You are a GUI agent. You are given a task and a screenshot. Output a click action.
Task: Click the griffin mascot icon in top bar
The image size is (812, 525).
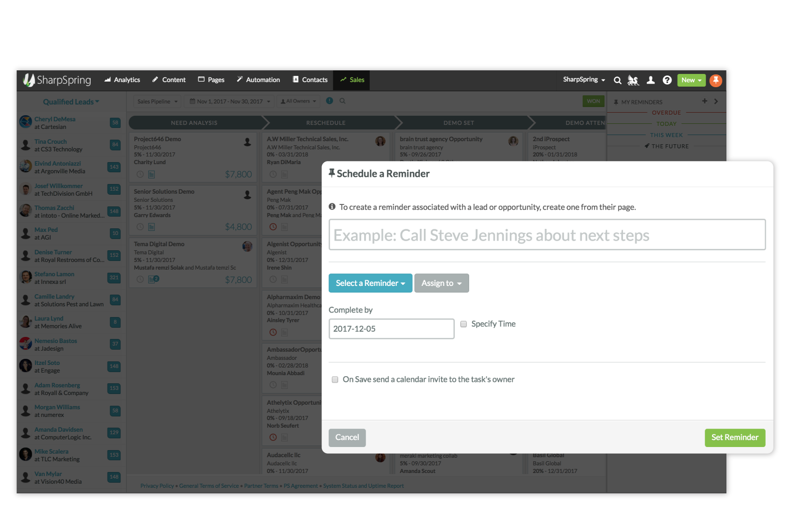coord(633,80)
